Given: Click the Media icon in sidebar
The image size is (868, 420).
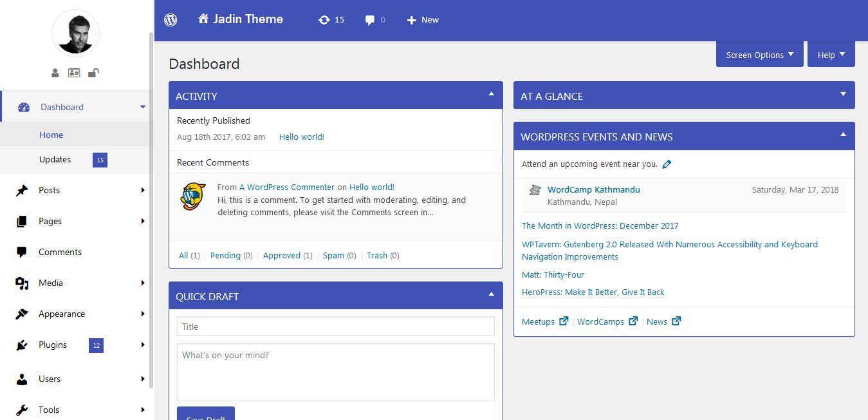Looking at the screenshot, I should [22, 283].
